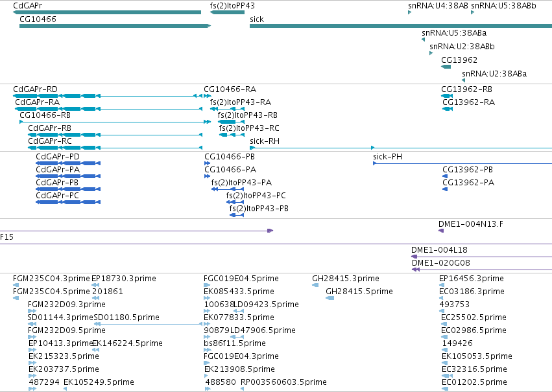The image size is (552, 392).
Task: Click the EK215323.5prime EST label
Action: (x=64, y=357)
